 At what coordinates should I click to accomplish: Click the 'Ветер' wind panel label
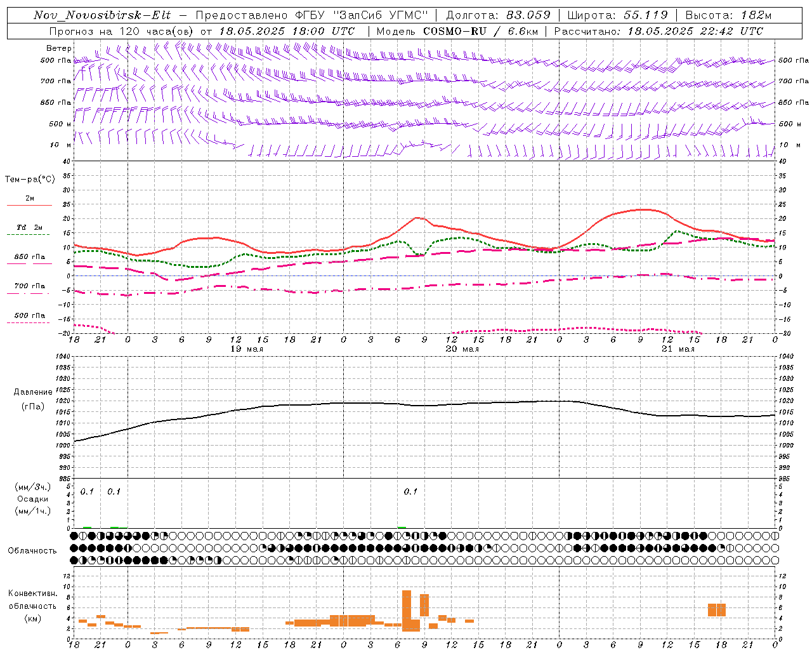tap(58, 48)
